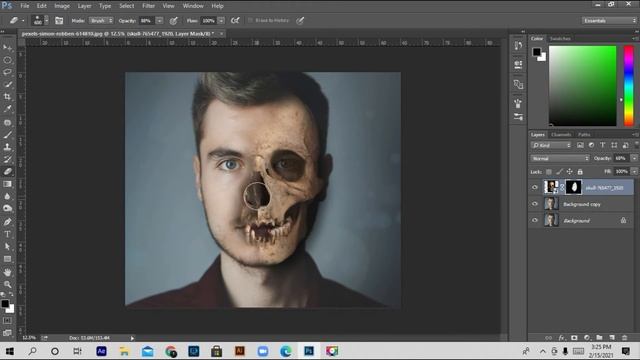Enable the Erase to History checkbox
Viewport: 640px width, 360px height.
[250, 20]
